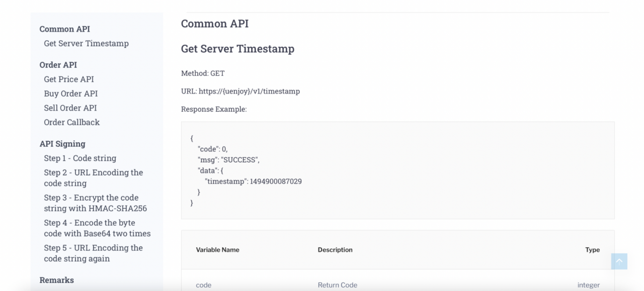
Task: Open the Remarks sidebar section
Action: point(56,280)
